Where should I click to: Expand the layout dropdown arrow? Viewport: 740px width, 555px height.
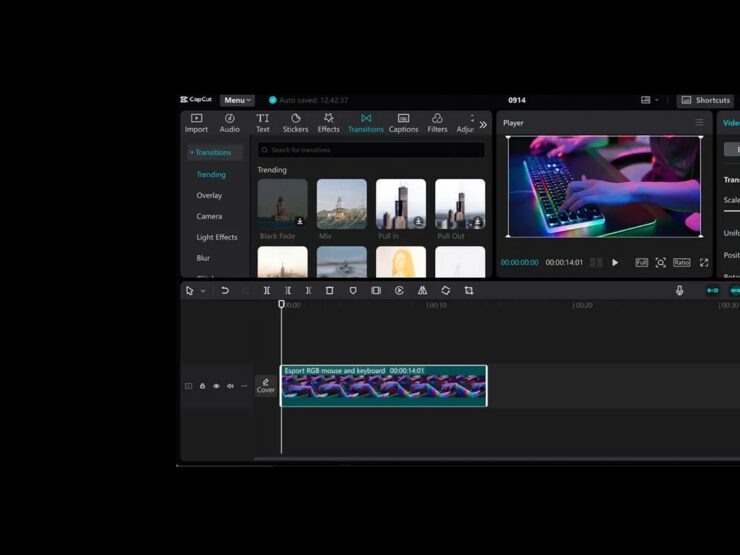(656, 100)
